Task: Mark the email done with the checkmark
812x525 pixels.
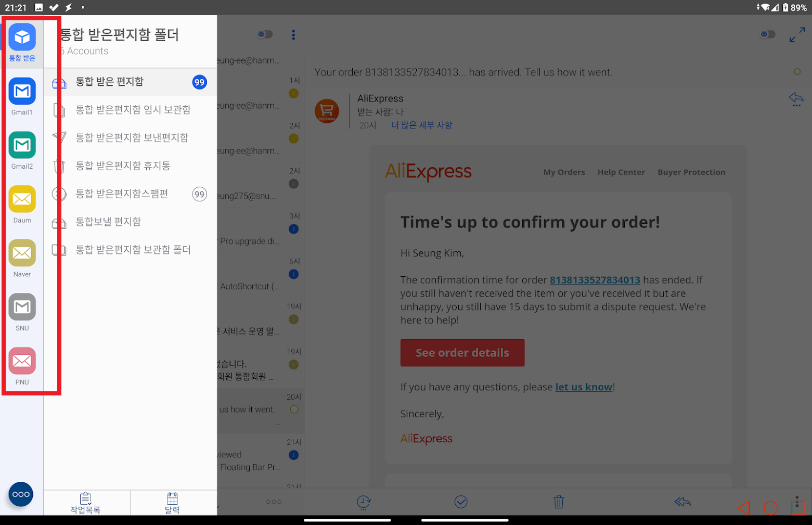Action: tap(461, 502)
